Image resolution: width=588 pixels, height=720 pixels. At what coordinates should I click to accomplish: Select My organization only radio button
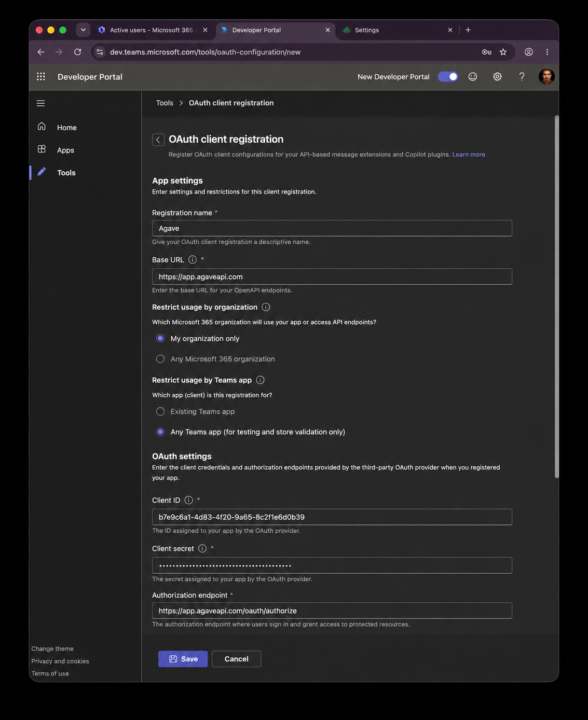coord(160,338)
